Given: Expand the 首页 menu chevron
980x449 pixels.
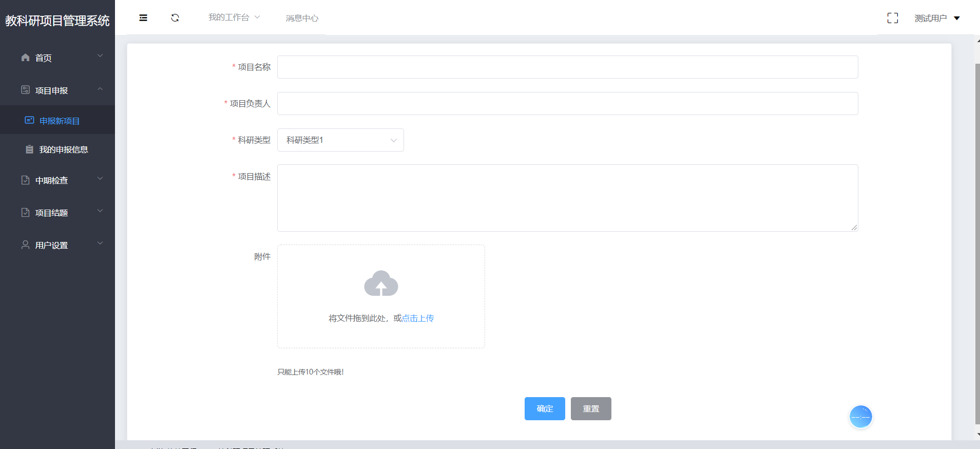Looking at the screenshot, I should pos(100,55).
